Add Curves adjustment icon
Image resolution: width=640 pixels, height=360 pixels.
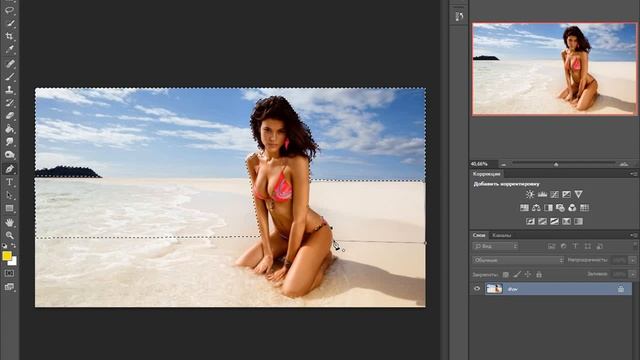coord(554,194)
